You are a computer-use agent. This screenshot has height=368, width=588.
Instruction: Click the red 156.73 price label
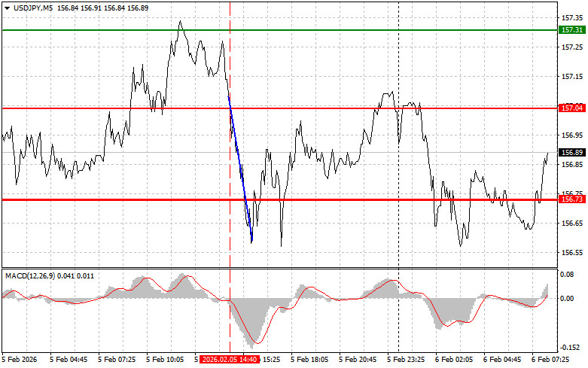pos(571,199)
